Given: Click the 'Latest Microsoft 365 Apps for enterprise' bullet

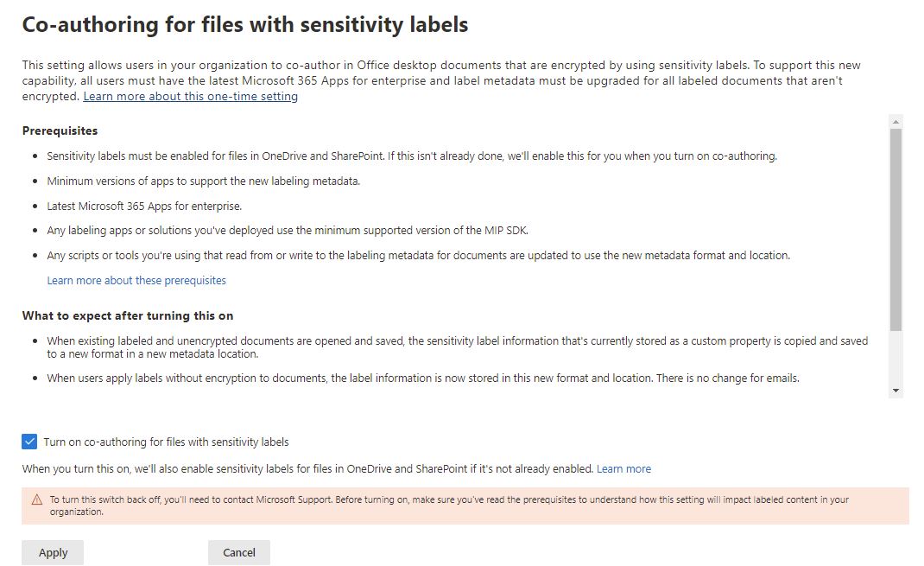Looking at the screenshot, I should (144, 206).
